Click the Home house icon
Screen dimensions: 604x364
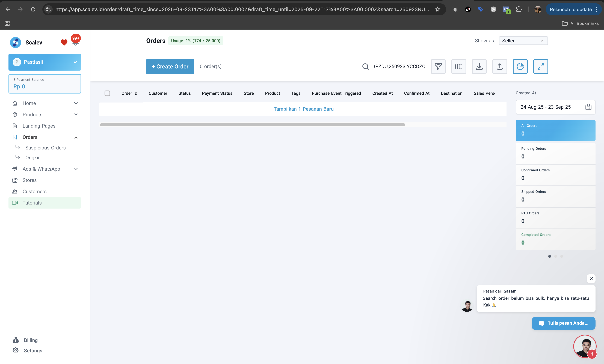click(15, 103)
